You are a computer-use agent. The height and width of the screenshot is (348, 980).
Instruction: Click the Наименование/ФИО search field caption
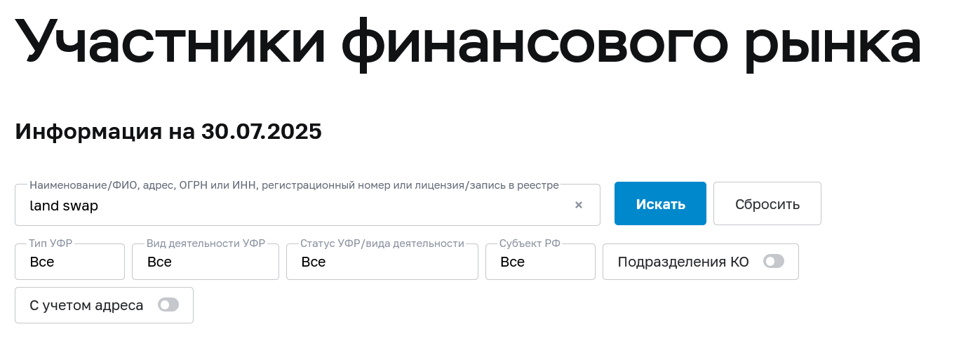[294, 185]
